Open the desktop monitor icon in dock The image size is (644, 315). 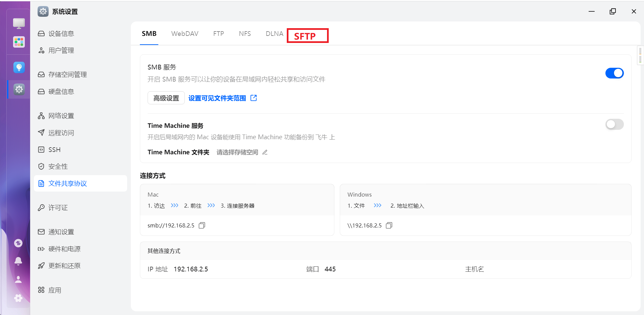(19, 23)
